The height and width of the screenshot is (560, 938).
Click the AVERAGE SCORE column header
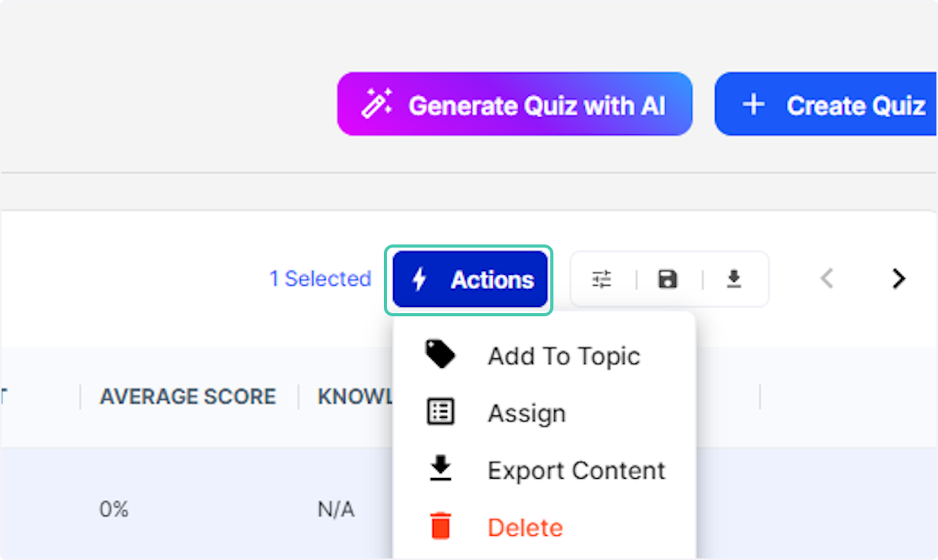pos(187,397)
